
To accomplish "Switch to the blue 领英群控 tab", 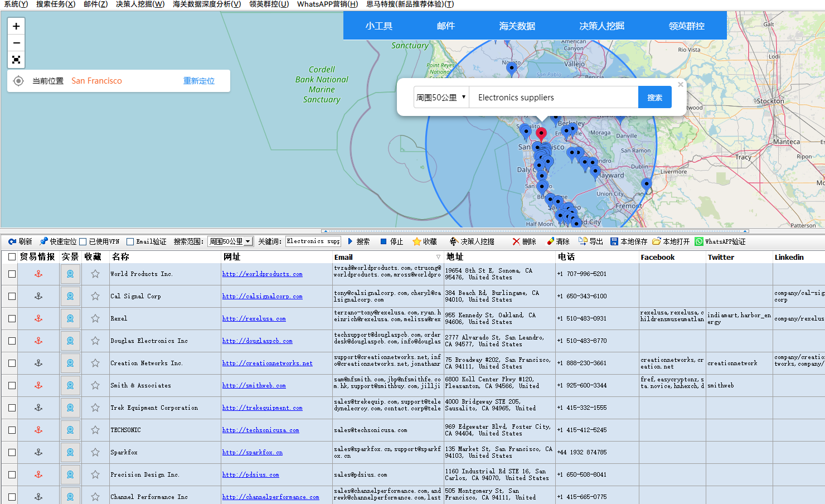I will click(x=687, y=26).
